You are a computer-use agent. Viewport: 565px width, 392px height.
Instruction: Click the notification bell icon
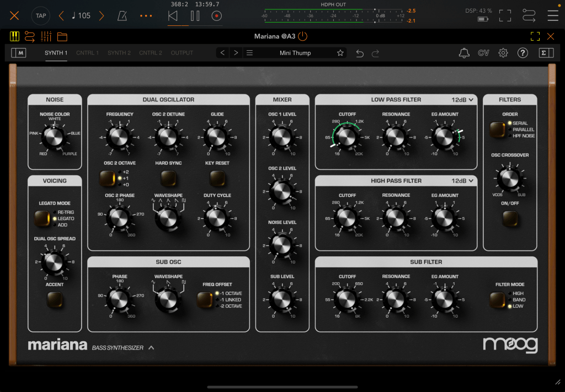pyautogui.click(x=464, y=53)
